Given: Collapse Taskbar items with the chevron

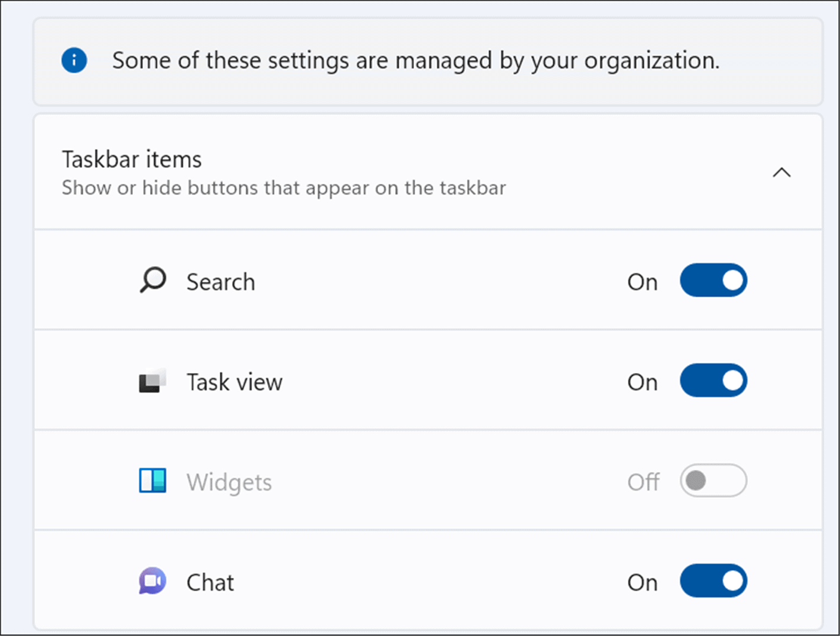Looking at the screenshot, I should click(x=782, y=173).
